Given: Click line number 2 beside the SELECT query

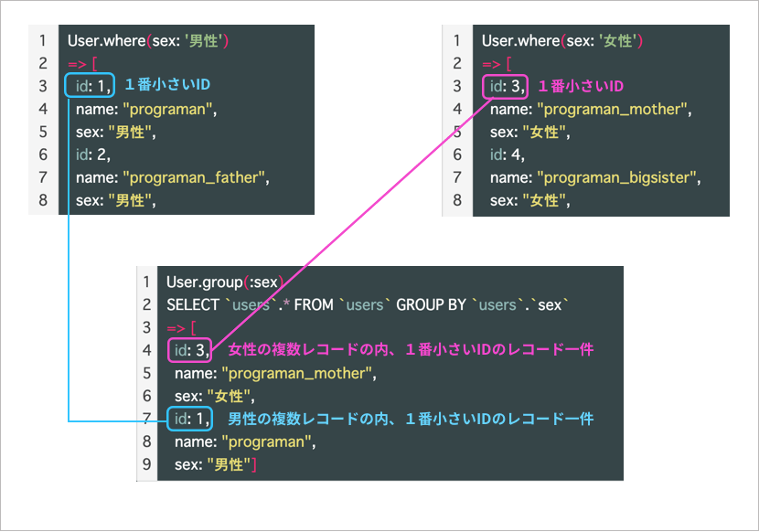Looking at the screenshot, I should point(146,305).
